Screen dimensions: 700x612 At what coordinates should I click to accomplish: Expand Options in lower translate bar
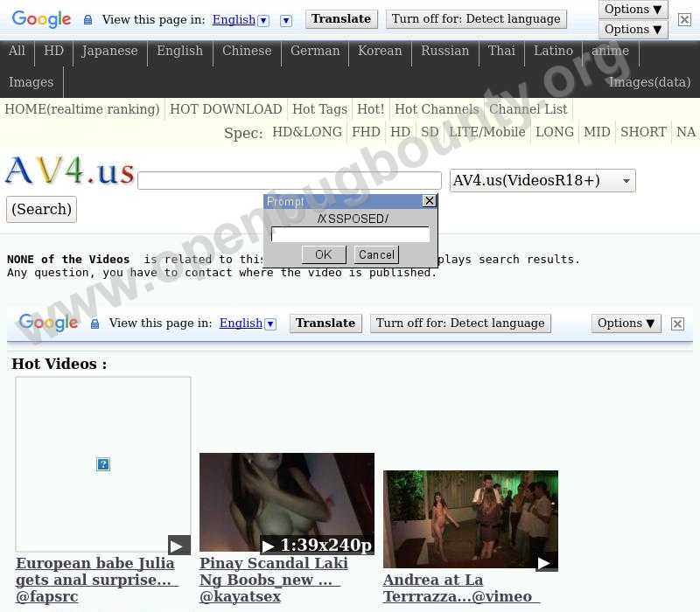(626, 323)
